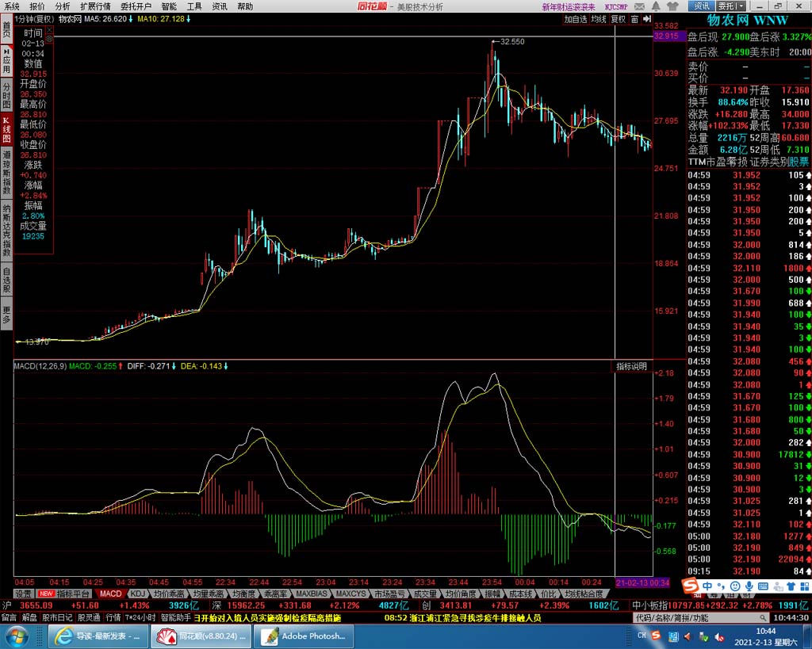This screenshot has height=649, width=812.
Task: Open the 分析 menu
Action: click(x=62, y=6)
